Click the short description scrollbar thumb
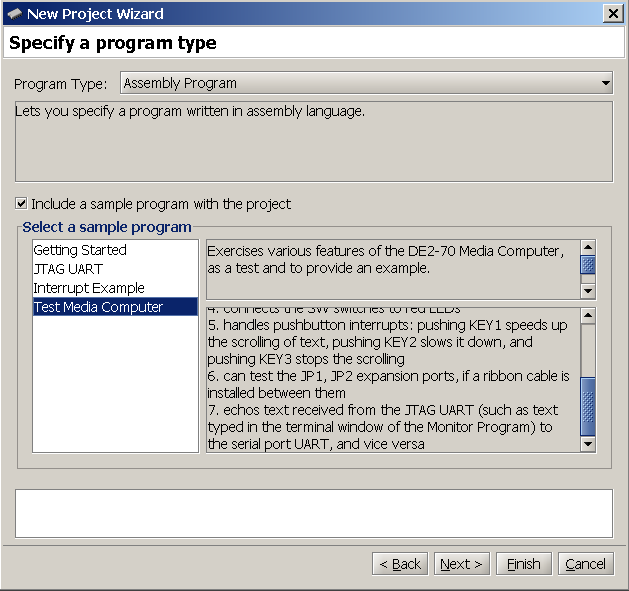The width and height of the screenshot is (629, 591). click(588, 265)
